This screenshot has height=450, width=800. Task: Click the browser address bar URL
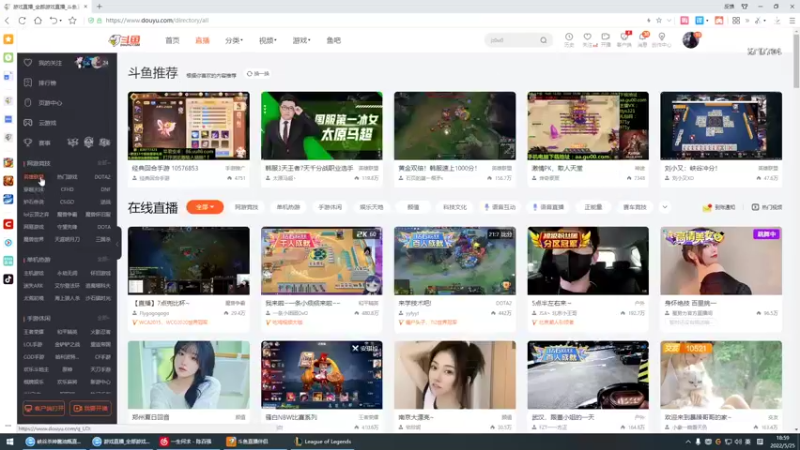(x=157, y=20)
